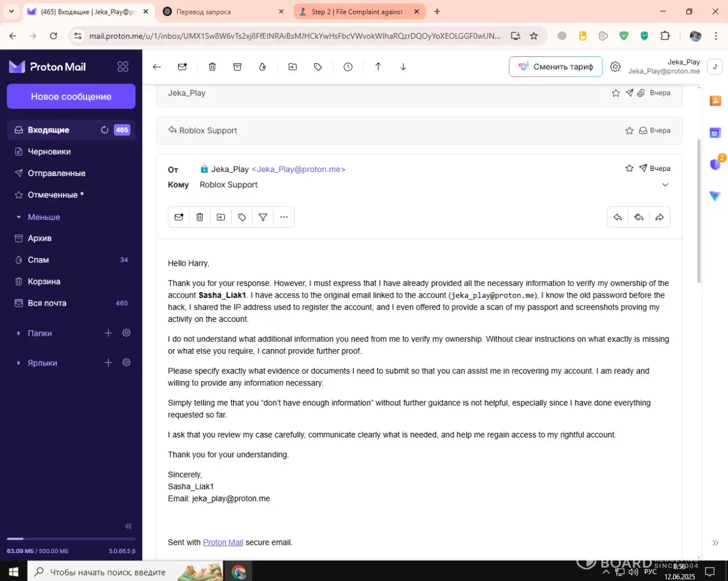
Task: Click the reply arrow icon in message
Action: tap(618, 217)
